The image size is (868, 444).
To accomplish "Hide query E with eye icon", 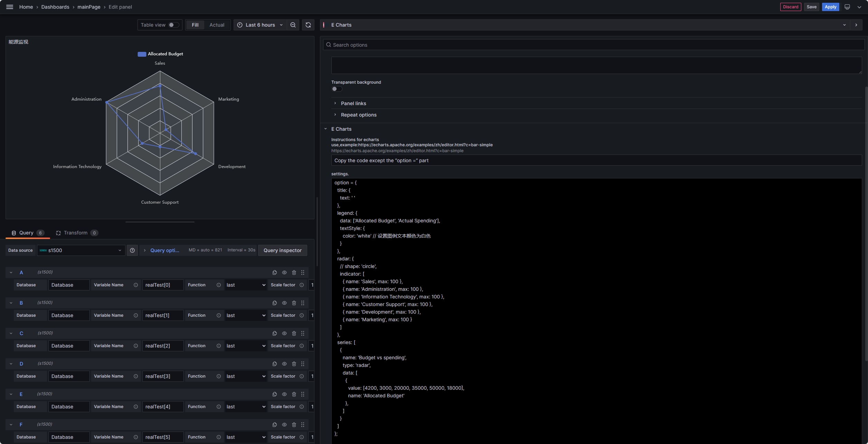I will click(x=284, y=394).
